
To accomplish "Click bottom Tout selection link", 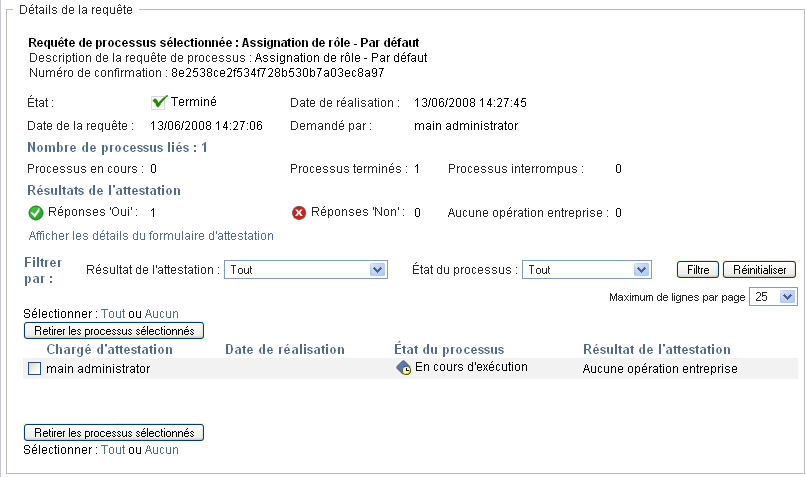I will click(x=113, y=450).
